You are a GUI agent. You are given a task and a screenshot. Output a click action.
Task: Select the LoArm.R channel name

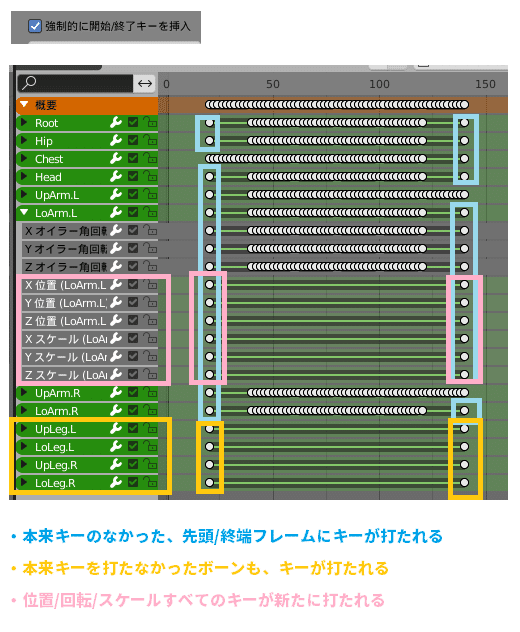pos(56,411)
